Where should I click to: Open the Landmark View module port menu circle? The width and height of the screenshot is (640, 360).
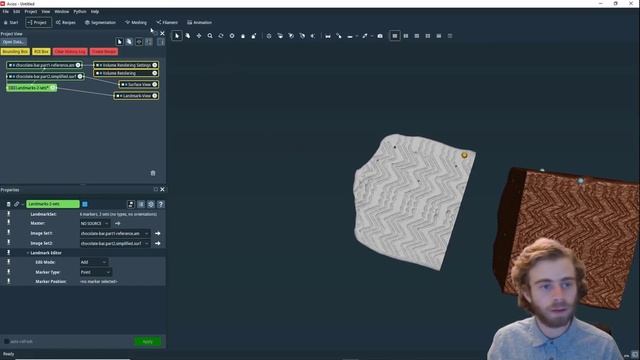point(155,96)
